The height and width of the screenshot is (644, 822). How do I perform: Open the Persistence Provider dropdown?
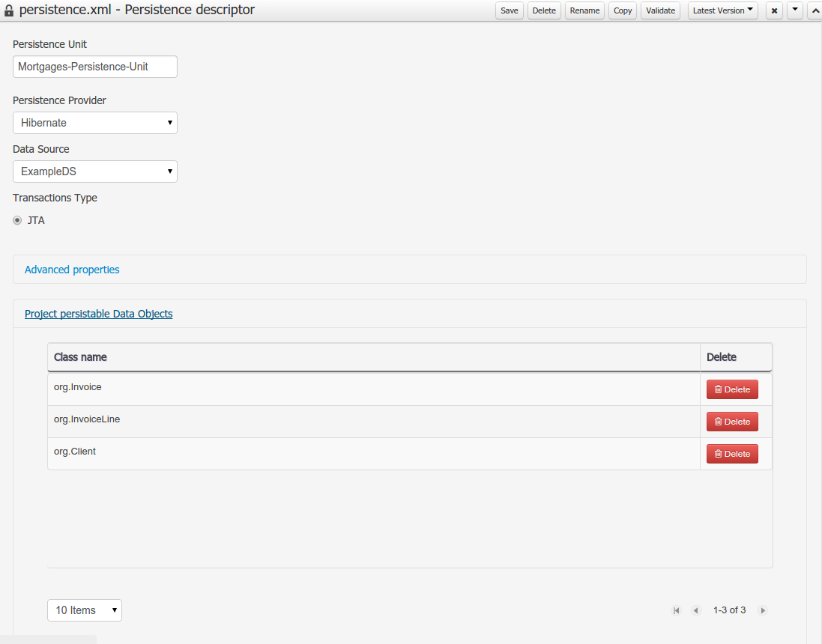95,123
